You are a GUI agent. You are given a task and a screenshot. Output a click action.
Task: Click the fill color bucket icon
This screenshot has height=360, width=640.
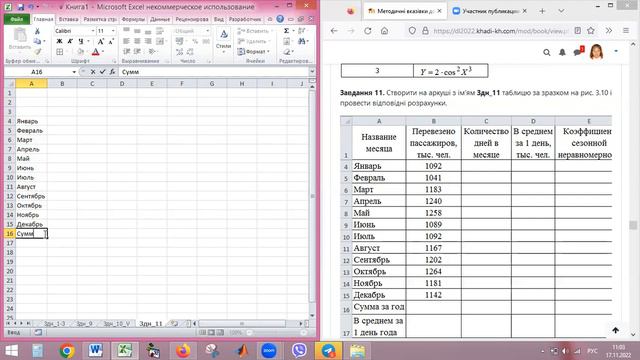pos(80,52)
